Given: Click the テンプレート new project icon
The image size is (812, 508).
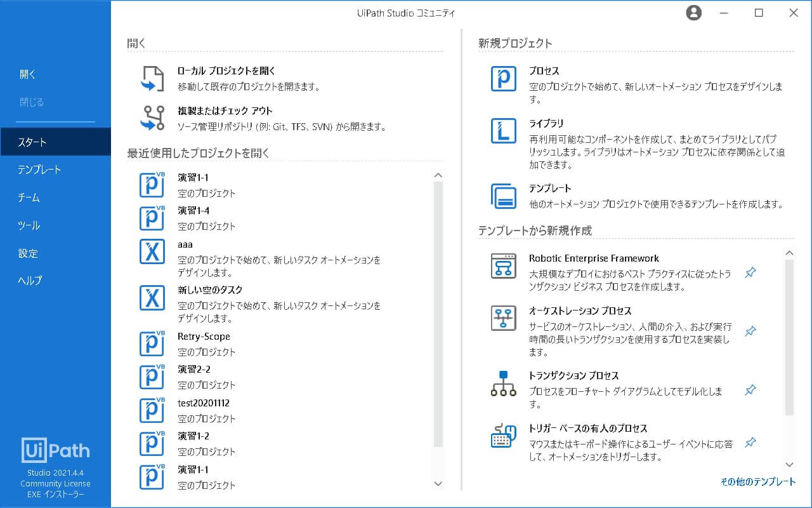Looking at the screenshot, I should tap(504, 196).
